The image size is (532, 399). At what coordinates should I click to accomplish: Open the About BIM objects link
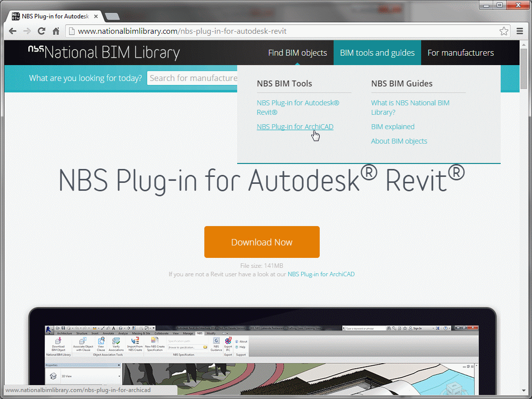(x=399, y=141)
